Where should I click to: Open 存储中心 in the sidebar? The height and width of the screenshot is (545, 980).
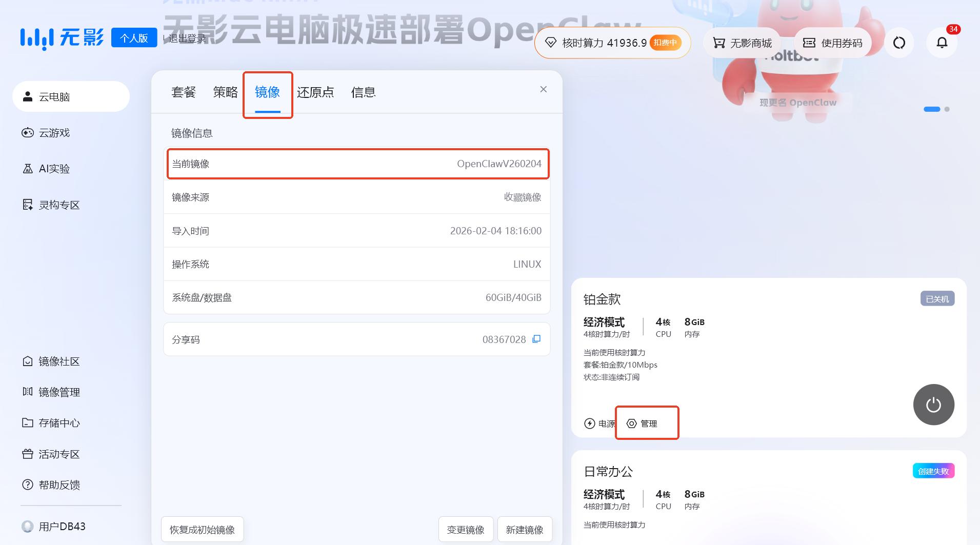click(58, 423)
